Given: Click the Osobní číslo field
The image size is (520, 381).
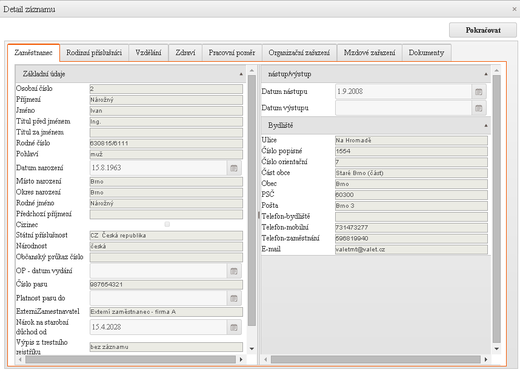Looking at the screenshot, I should tap(166, 89).
